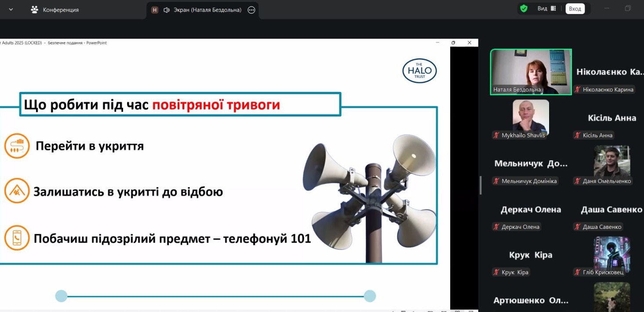644x312 pixels.
Task: Open more options ellipsis beside Наталя Бездольна
Action: tap(251, 10)
